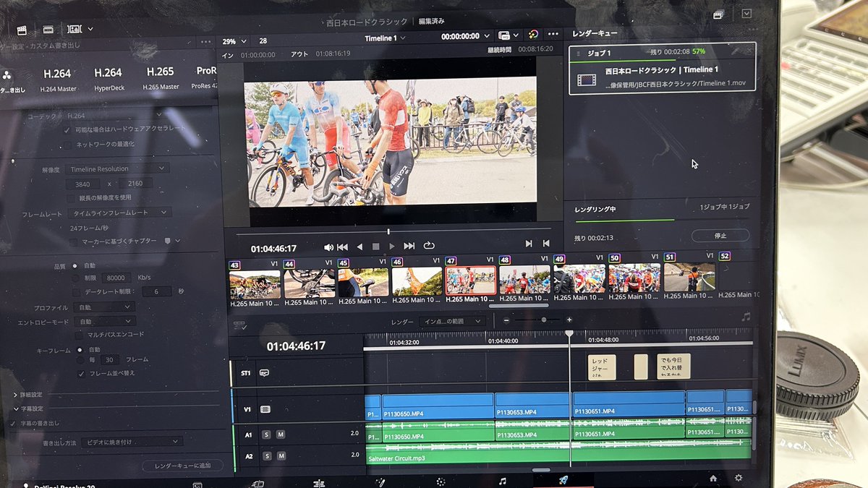The width and height of the screenshot is (868, 488).
Task: Select the H.264 Master preset
Action: (x=57, y=78)
